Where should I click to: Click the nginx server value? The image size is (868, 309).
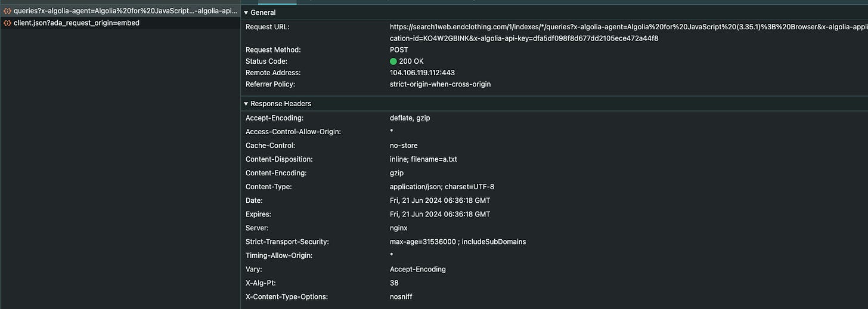click(399, 228)
